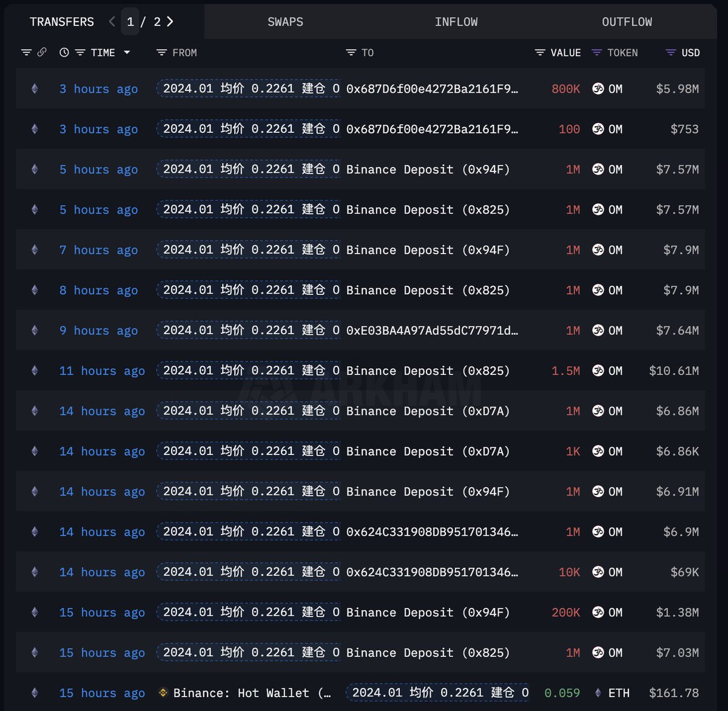Click the $6.86K USD amount
This screenshot has height=711, width=728.
(677, 451)
